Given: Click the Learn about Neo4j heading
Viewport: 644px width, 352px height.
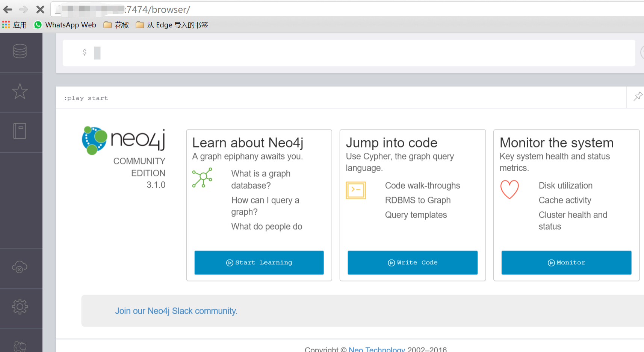Looking at the screenshot, I should click(248, 143).
